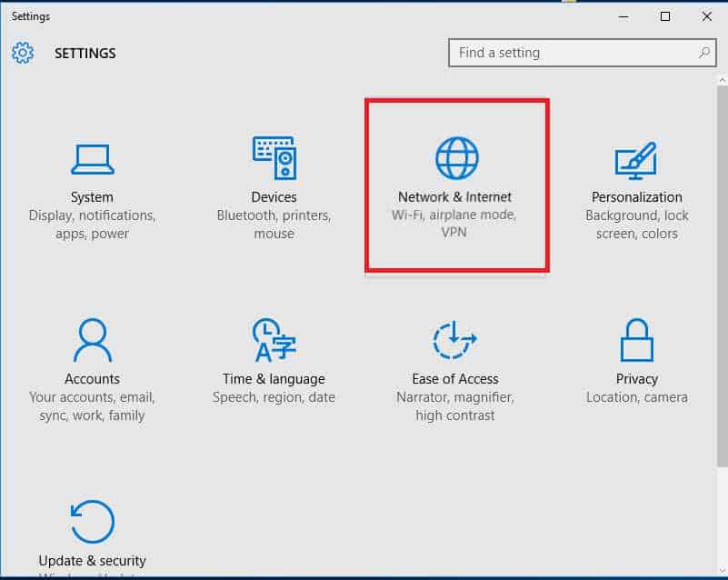Open the Devices keyboard and speaker icon
Screen dimensions: 728x580
[274, 159]
